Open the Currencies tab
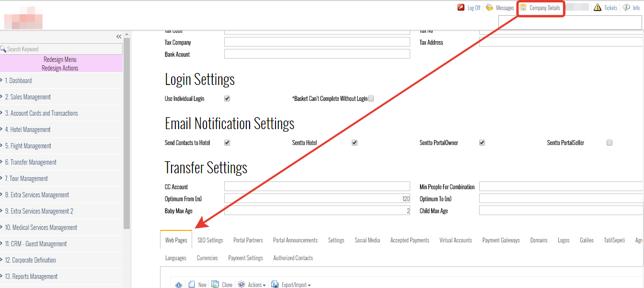The height and width of the screenshot is (288, 644). [x=207, y=258]
